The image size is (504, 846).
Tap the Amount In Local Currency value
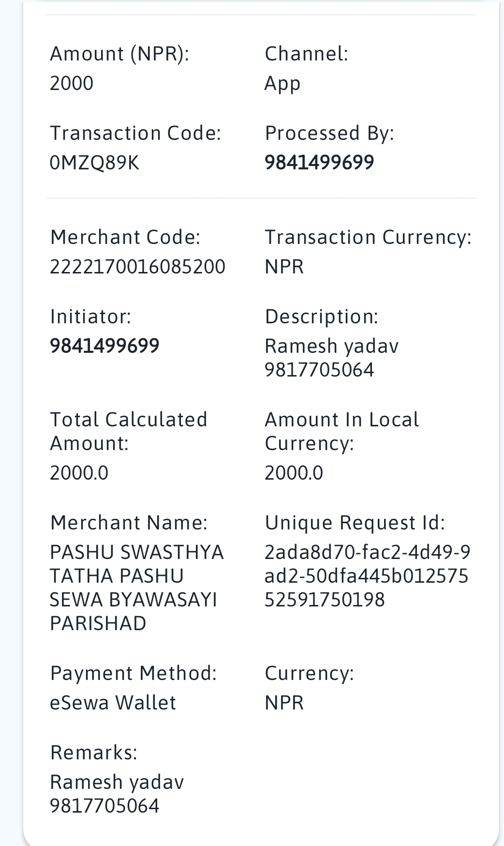294,473
